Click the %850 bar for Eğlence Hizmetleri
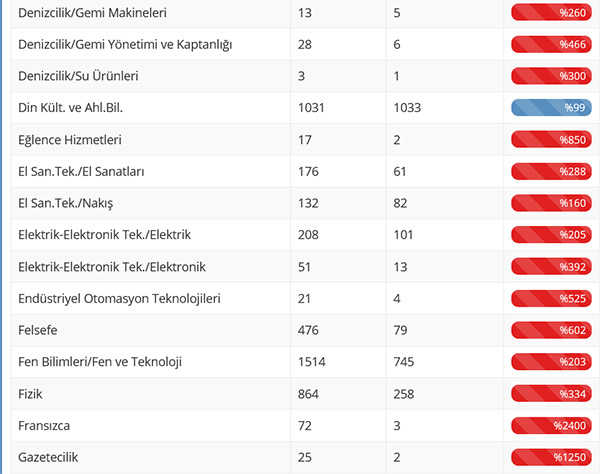The height and width of the screenshot is (474, 600). pos(553,140)
